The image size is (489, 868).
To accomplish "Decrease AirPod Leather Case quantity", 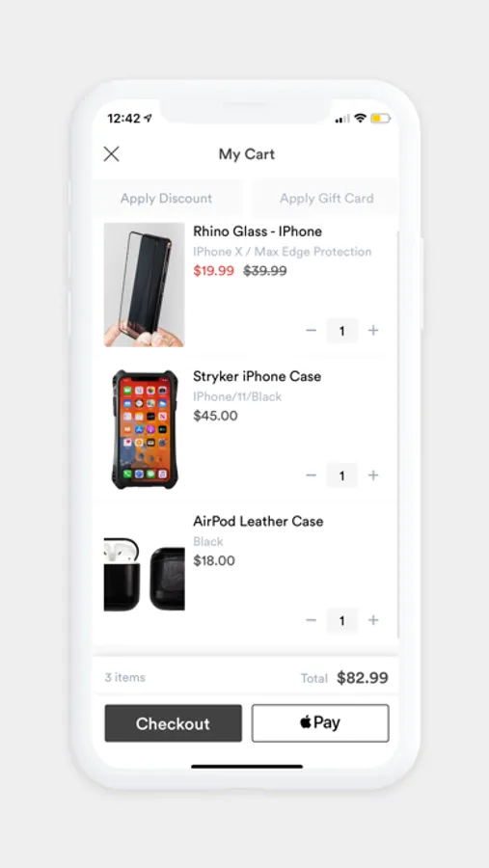I will (312, 620).
